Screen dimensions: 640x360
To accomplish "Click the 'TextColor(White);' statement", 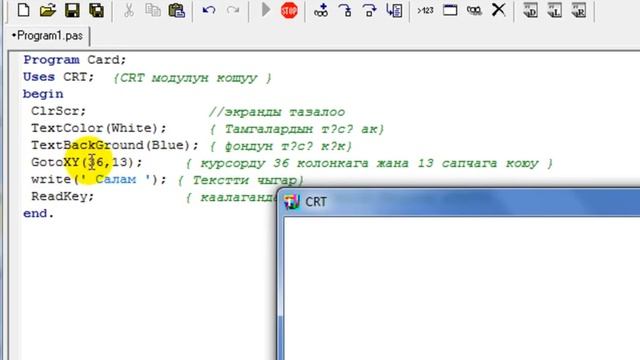I will click(x=99, y=128).
